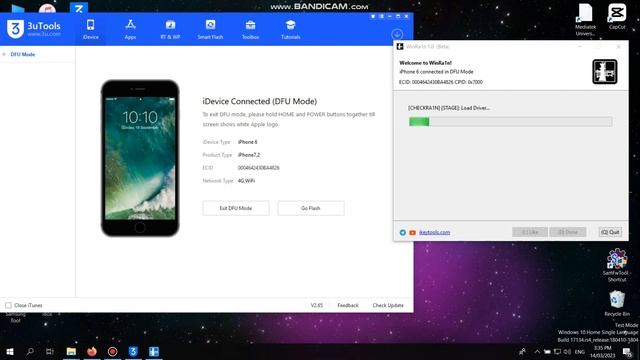640x360 pixels.
Task: Click the 3uTools skin shirt icon in title bar
Action: (x=373, y=16)
